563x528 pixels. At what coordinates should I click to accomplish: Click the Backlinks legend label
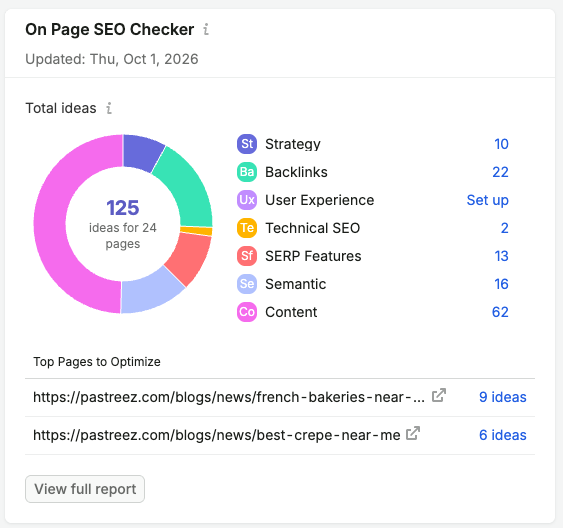(296, 172)
